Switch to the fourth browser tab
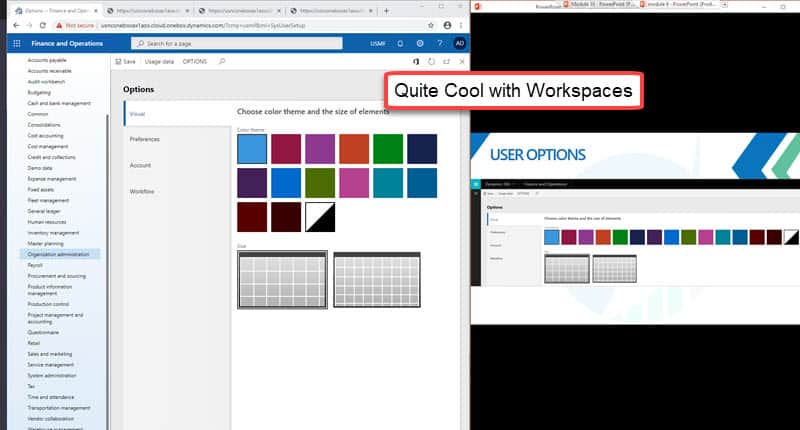Image resolution: width=800 pixels, height=430 pixels. 332,10
